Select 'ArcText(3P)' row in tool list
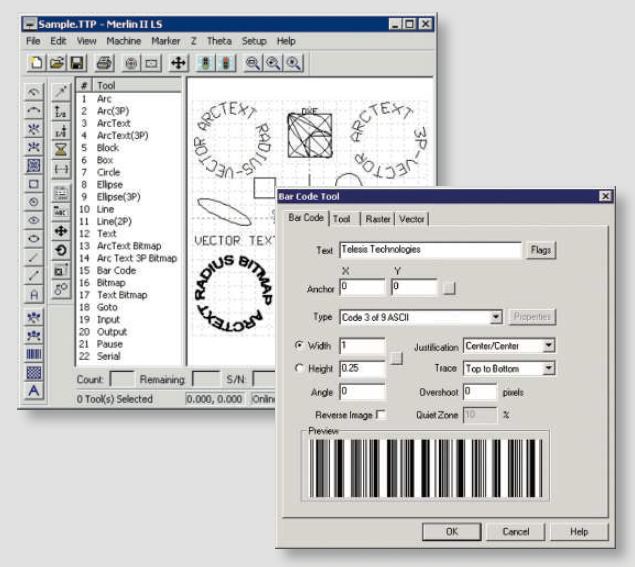This screenshot has width=635, height=567. [x=129, y=135]
